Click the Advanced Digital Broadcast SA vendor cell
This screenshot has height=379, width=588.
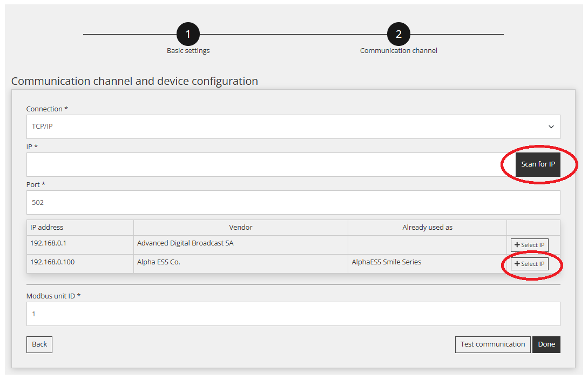point(241,245)
